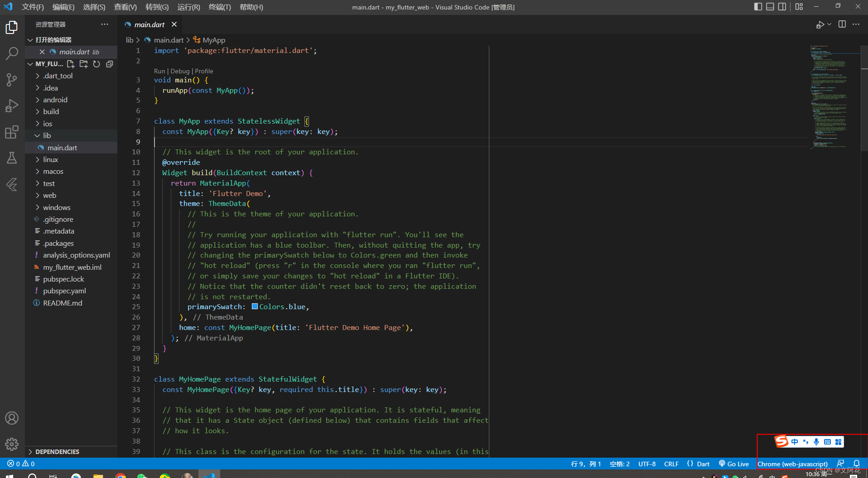Open the 文件(F) menu

(33, 7)
